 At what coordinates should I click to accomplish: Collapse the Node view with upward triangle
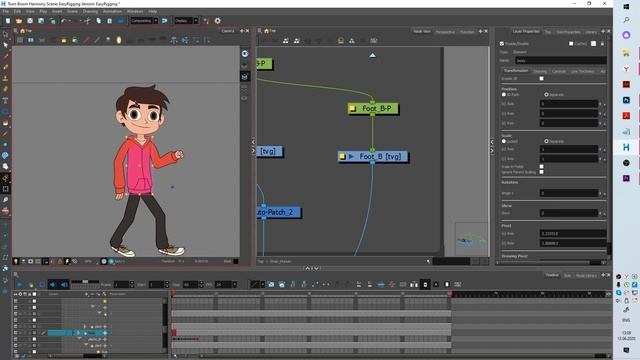pyautogui.click(x=373, y=55)
